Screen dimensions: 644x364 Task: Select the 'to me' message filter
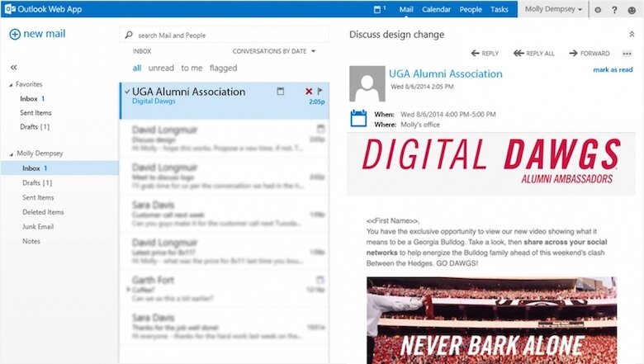click(192, 68)
